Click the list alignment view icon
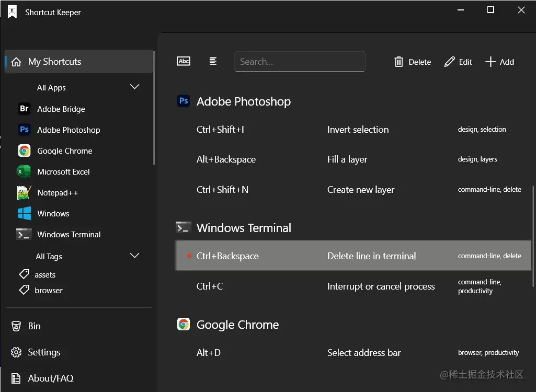 pos(213,61)
